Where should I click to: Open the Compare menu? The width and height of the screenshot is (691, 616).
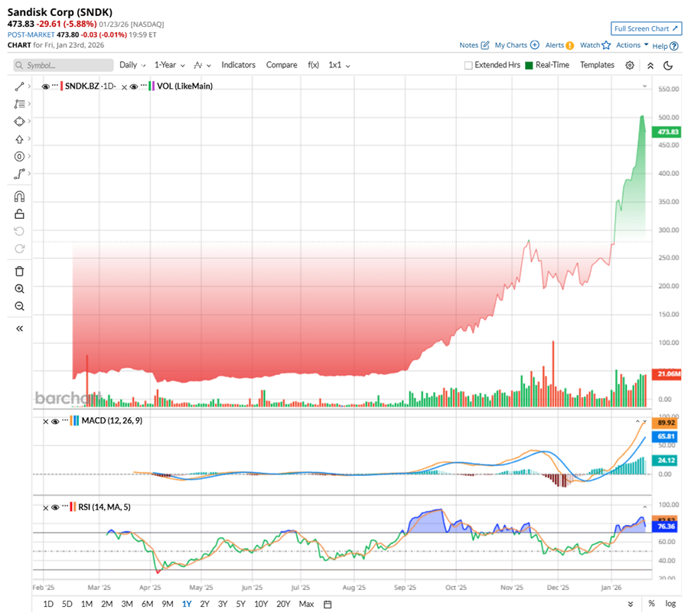(282, 65)
